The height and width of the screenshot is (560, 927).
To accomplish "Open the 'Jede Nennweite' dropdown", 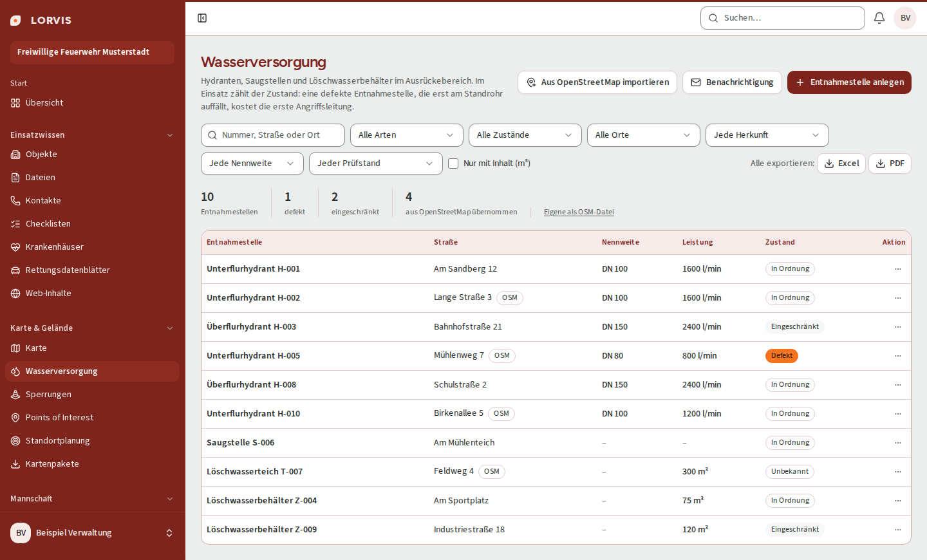I will pyautogui.click(x=252, y=163).
